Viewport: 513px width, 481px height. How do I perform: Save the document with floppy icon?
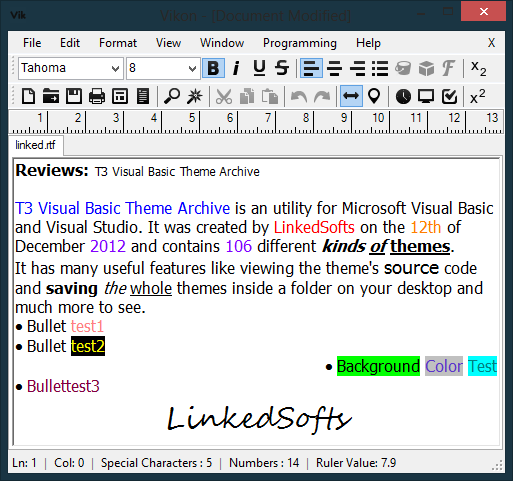pos(74,96)
